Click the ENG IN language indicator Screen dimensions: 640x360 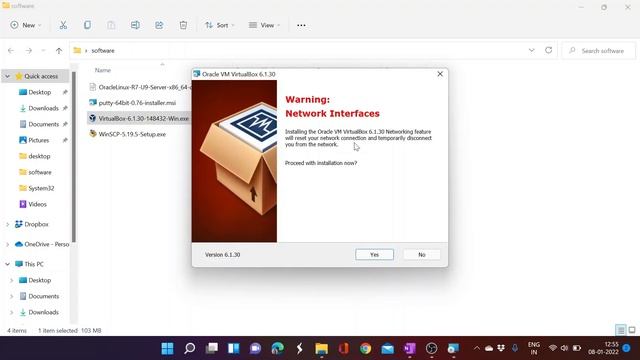click(533, 348)
